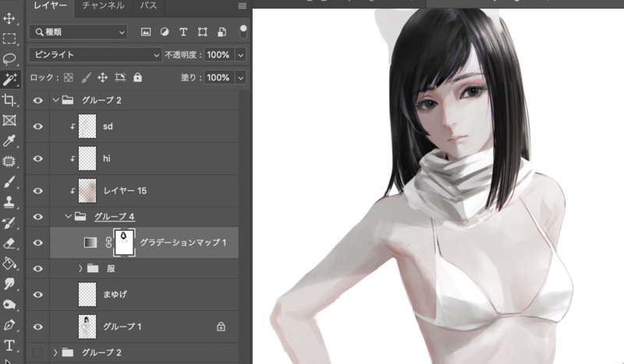The image size is (624, 364).
Task: Click the mask link chain icon
Action: pos(108,242)
